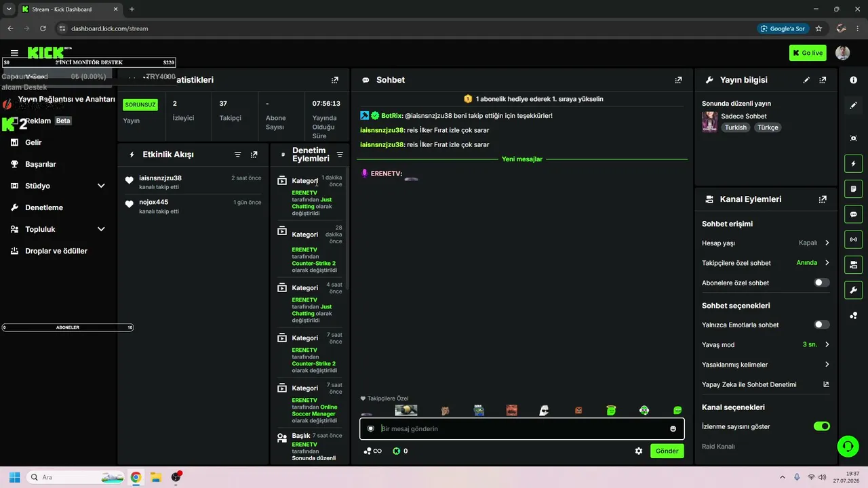Image resolution: width=868 pixels, height=488 pixels.
Task: Select the Sadece Sohbet category thumbnail
Action: (x=709, y=122)
